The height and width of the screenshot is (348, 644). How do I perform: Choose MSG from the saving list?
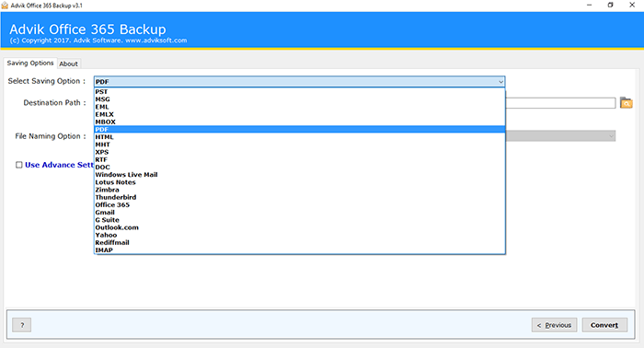pos(299,99)
